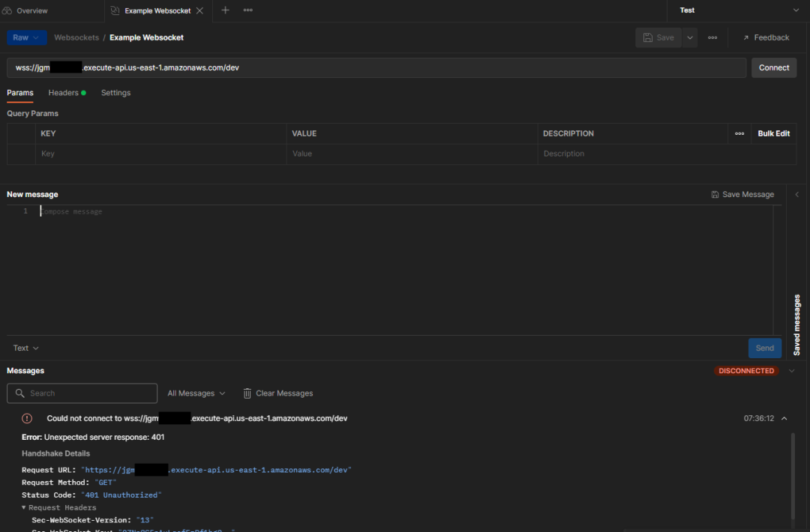Open tab options ellipsis menu

[248, 10]
